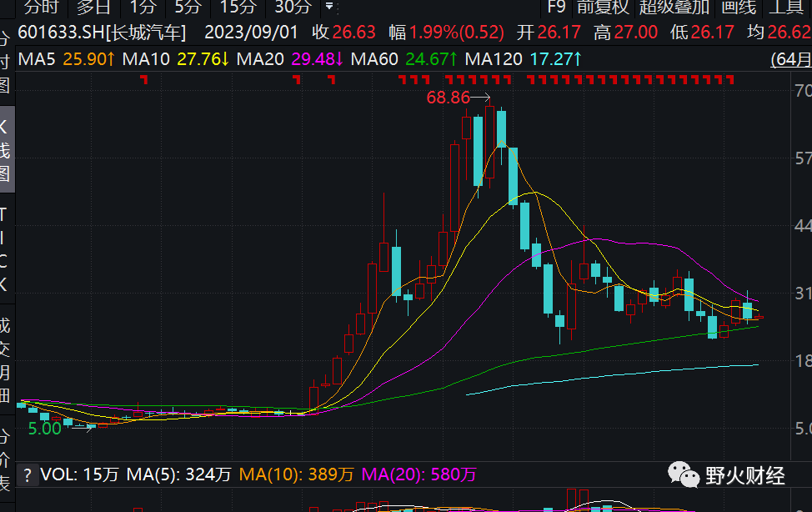812x512 pixels.
Task: Click the stock code 601633.SH[长城汽车]
Action: [102, 33]
